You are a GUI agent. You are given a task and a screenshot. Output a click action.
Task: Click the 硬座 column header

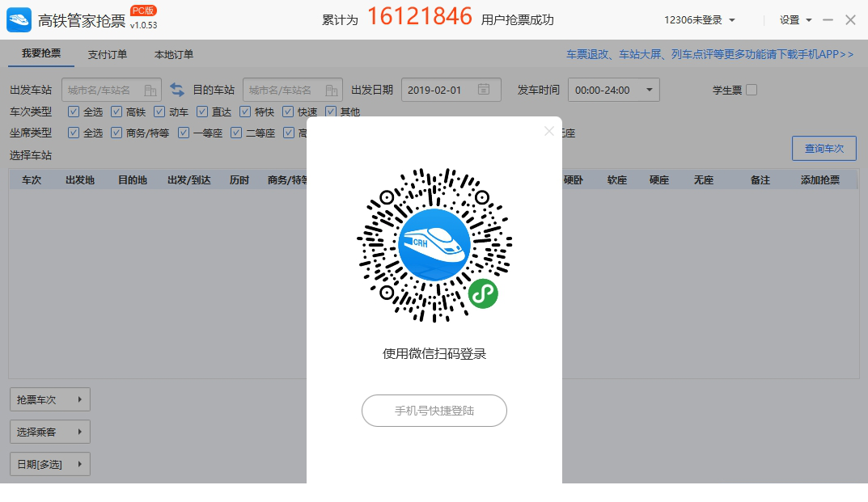click(x=659, y=180)
